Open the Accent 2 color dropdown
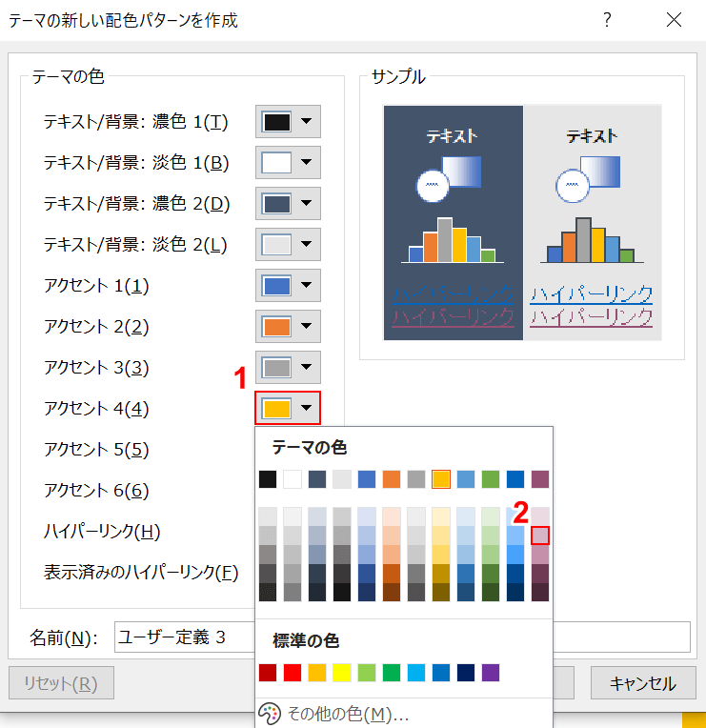Viewport: 706px width, 728px height. coord(288,326)
